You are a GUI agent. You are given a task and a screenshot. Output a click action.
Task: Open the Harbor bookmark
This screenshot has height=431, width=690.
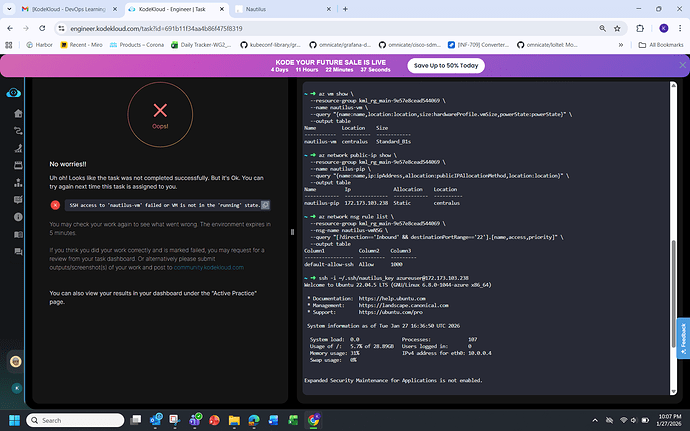pos(39,44)
